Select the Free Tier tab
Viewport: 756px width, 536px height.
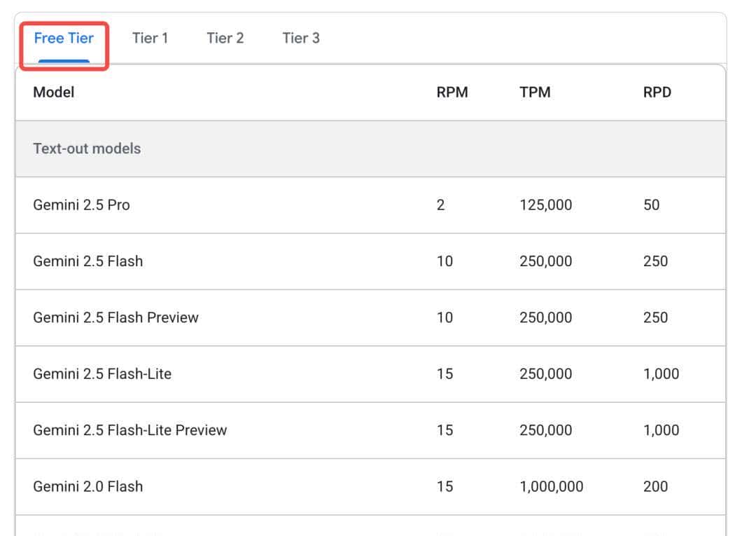(64, 39)
